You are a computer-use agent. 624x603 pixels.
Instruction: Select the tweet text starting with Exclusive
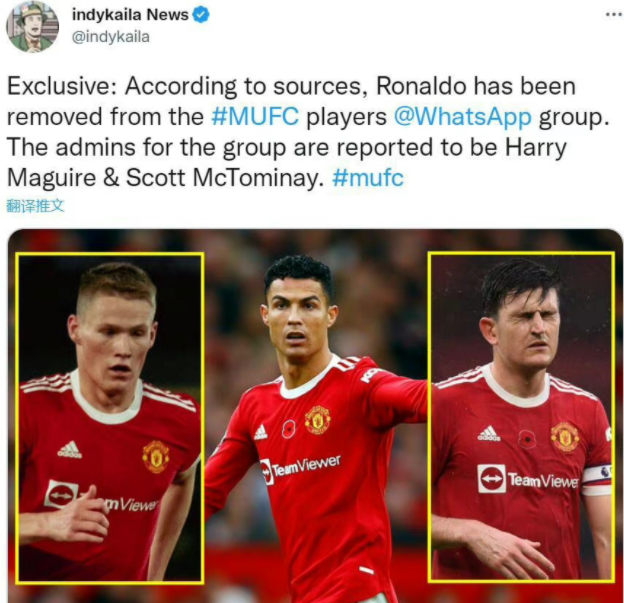pos(308,132)
